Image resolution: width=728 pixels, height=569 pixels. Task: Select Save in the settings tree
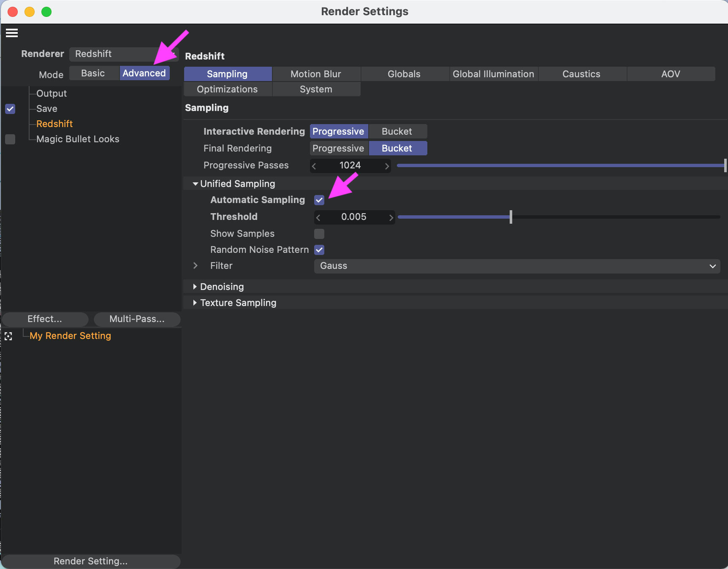click(x=47, y=108)
